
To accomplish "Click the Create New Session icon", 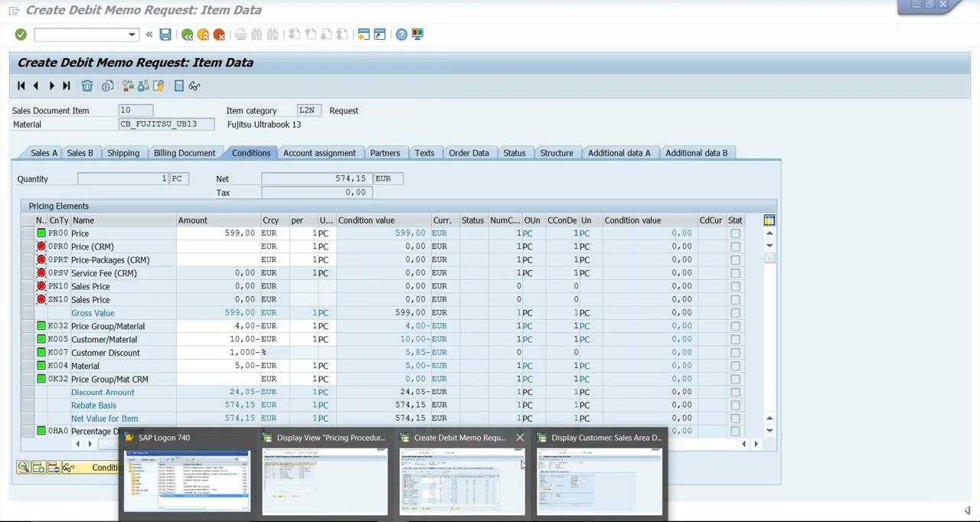I will click(x=364, y=34).
